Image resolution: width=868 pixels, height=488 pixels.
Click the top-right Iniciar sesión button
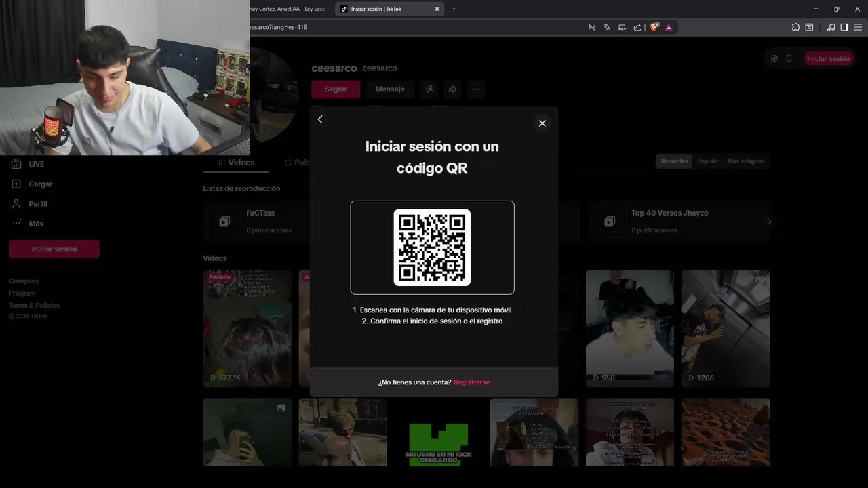(x=828, y=58)
